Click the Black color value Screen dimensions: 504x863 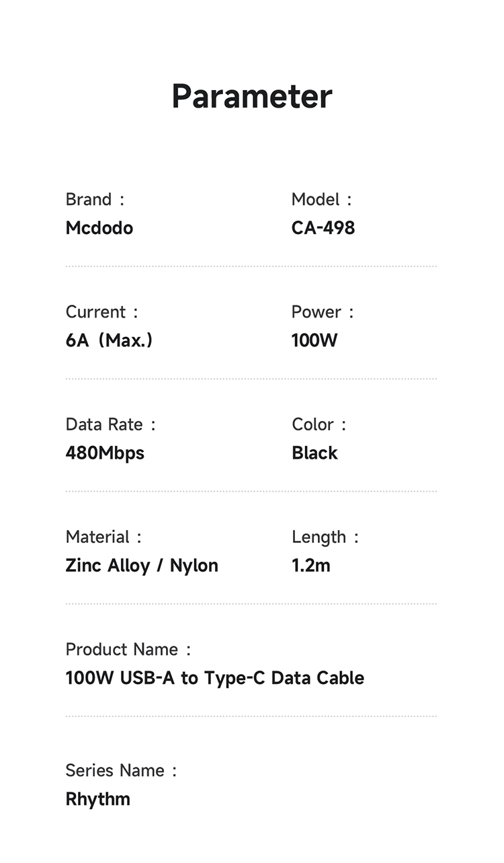pyautogui.click(x=314, y=453)
